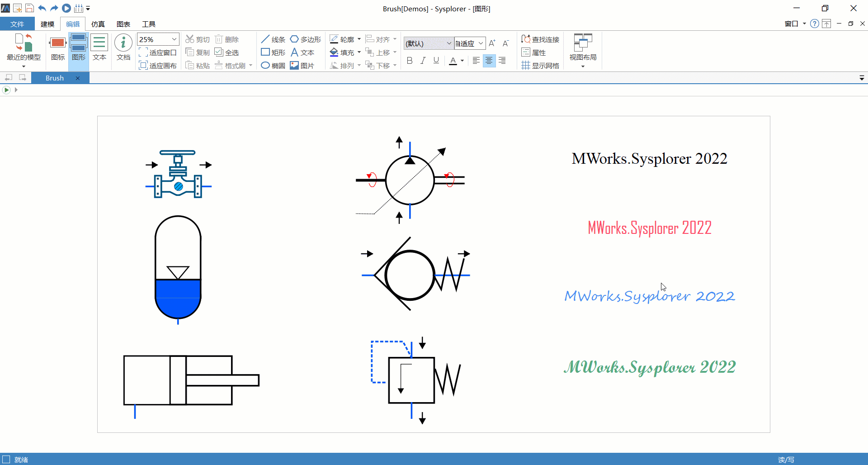Undo the last action
This screenshot has width=868, height=465.
[42, 8]
